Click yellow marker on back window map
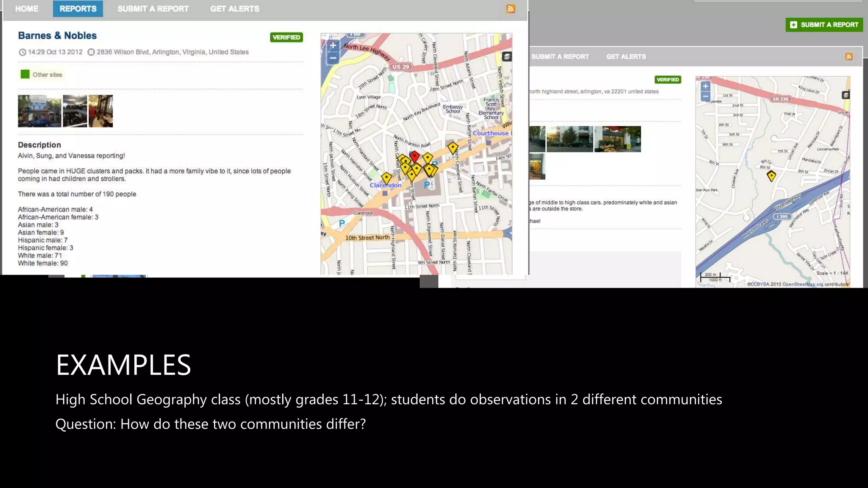Viewport: 868px width, 488px height. (771, 175)
